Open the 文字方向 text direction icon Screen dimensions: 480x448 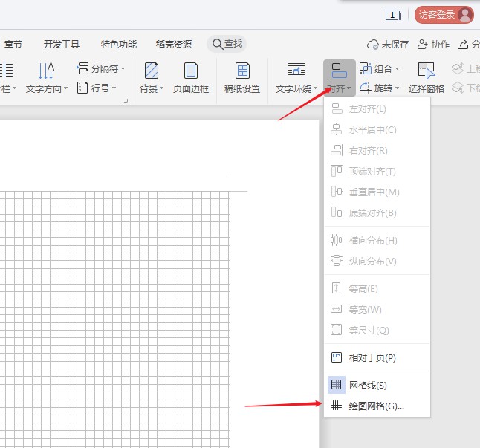tap(46, 71)
